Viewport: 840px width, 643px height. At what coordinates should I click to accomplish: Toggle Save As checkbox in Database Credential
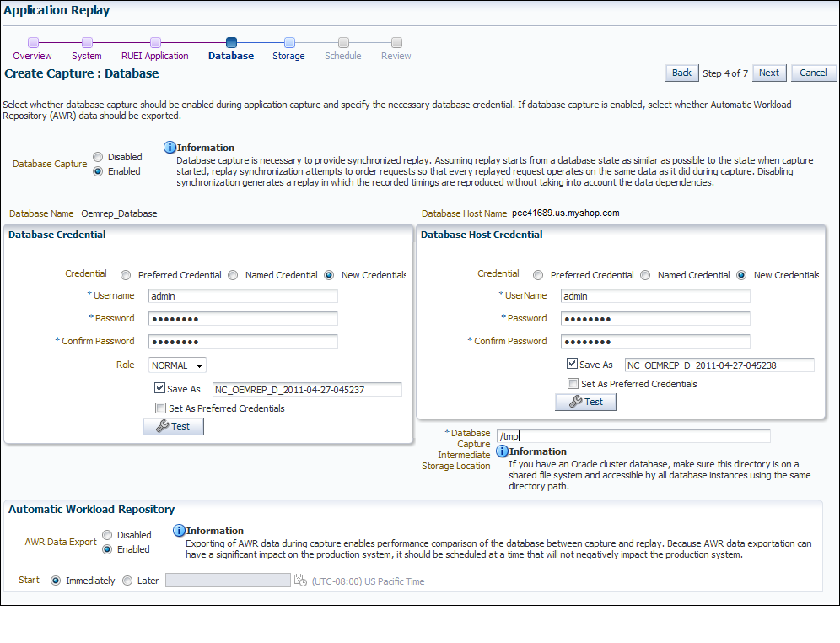159,388
